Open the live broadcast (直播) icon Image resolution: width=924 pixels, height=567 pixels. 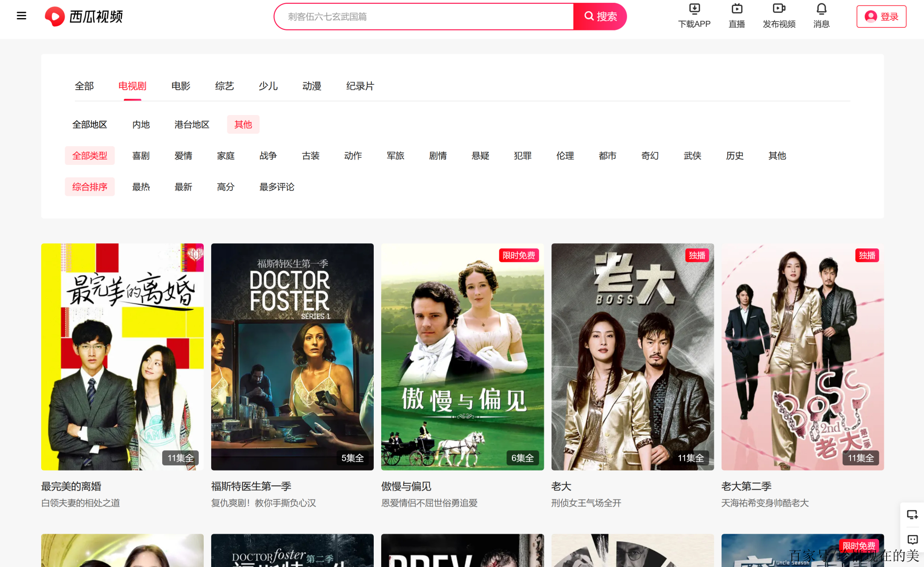736,9
